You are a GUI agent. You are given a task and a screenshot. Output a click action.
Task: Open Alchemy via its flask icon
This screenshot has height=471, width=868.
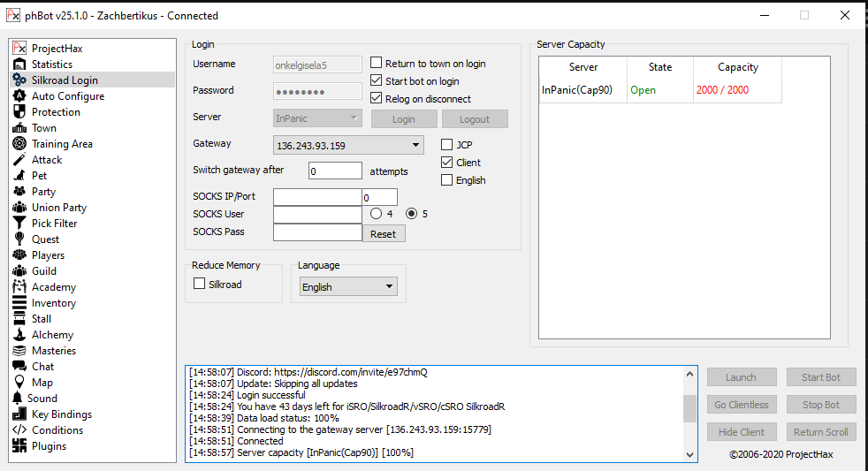coord(19,335)
